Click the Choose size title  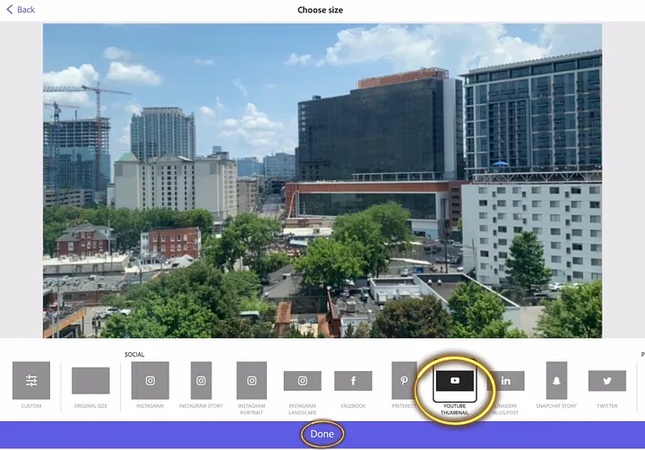(322, 10)
